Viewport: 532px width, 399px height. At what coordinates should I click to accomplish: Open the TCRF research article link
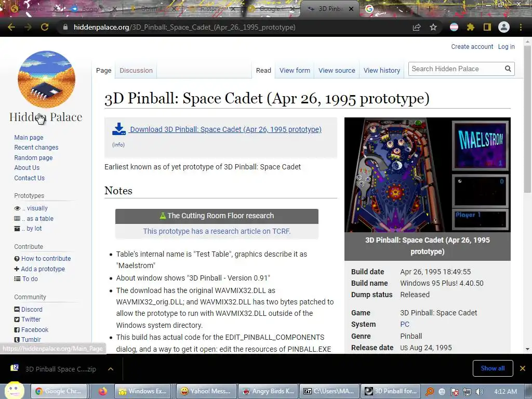tap(217, 231)
